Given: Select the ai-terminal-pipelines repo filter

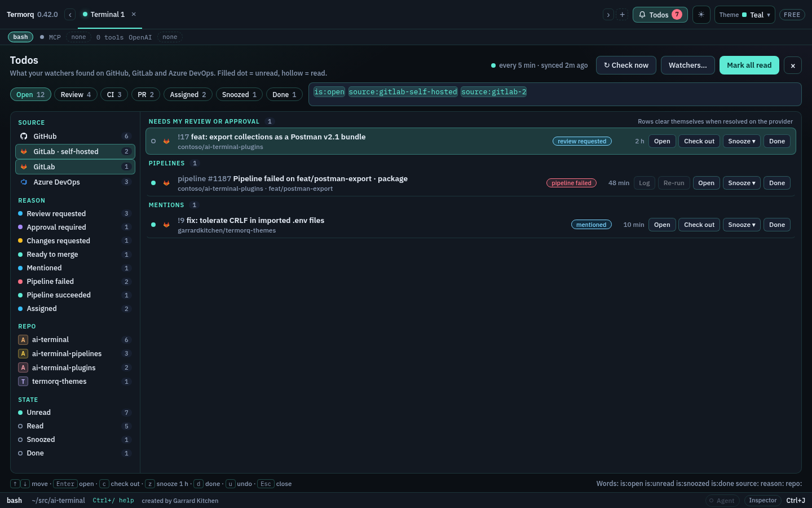Looking at the screenshot, I should (x=75, y=354).
